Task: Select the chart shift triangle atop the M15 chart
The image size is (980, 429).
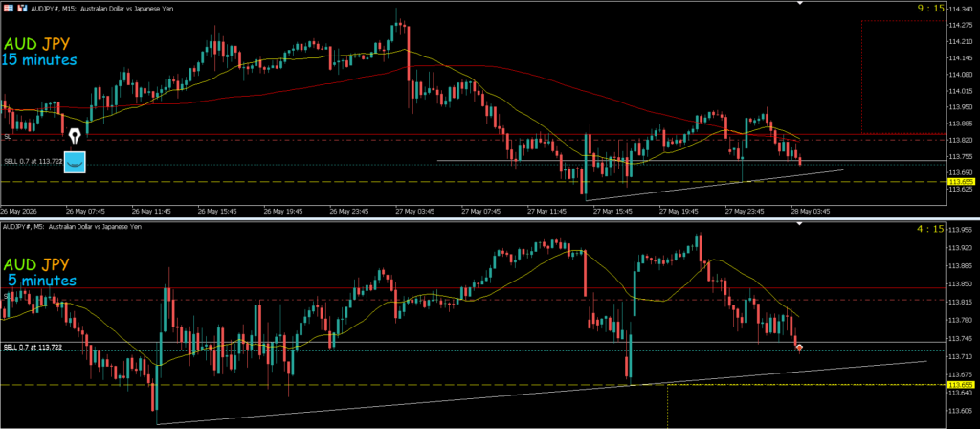Action: [x=799, y=3]
